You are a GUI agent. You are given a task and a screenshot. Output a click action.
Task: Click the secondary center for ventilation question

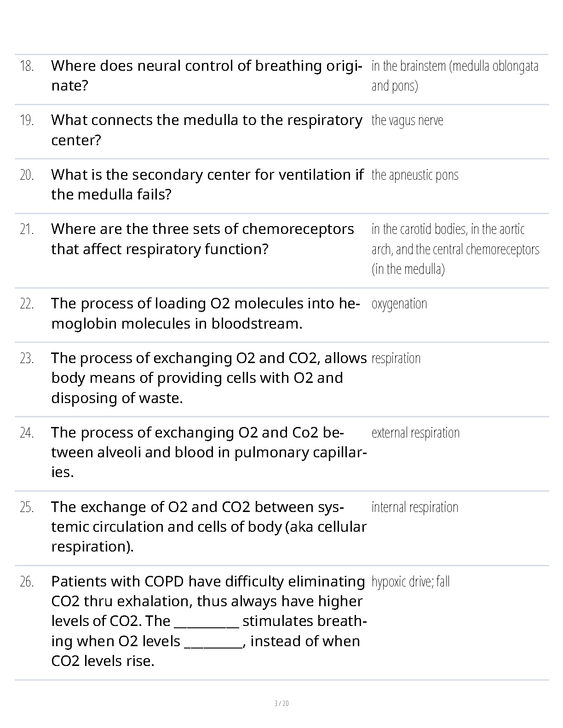207,184
